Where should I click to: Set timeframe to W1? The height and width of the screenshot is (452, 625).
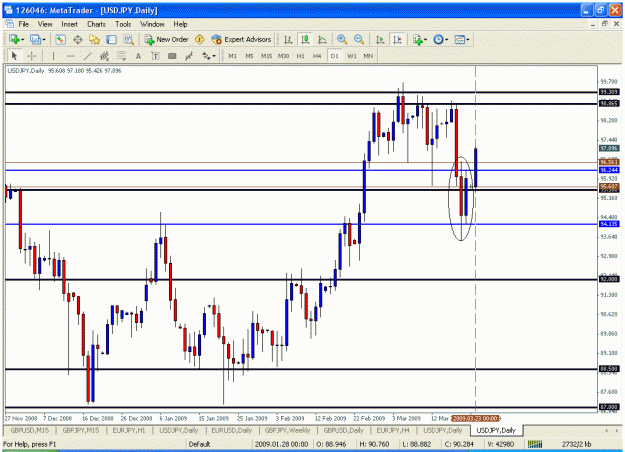352,56
